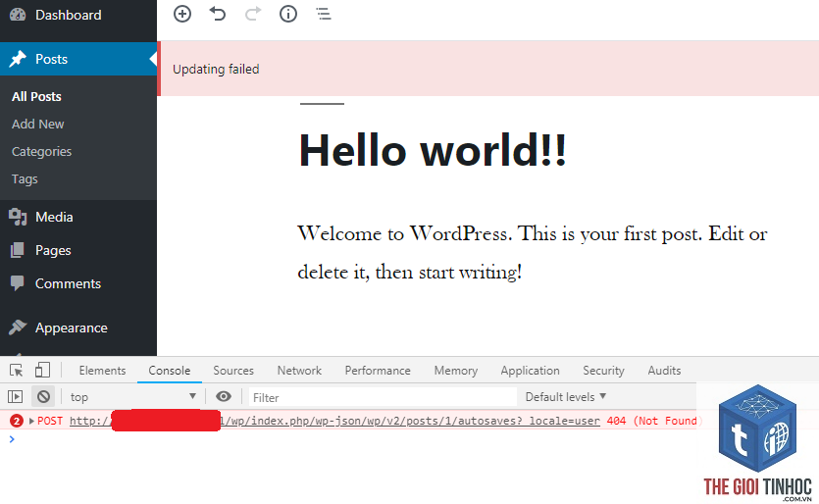Switch to the Security tab
This screenshot has width=819, height=504.
pos(604,371)
